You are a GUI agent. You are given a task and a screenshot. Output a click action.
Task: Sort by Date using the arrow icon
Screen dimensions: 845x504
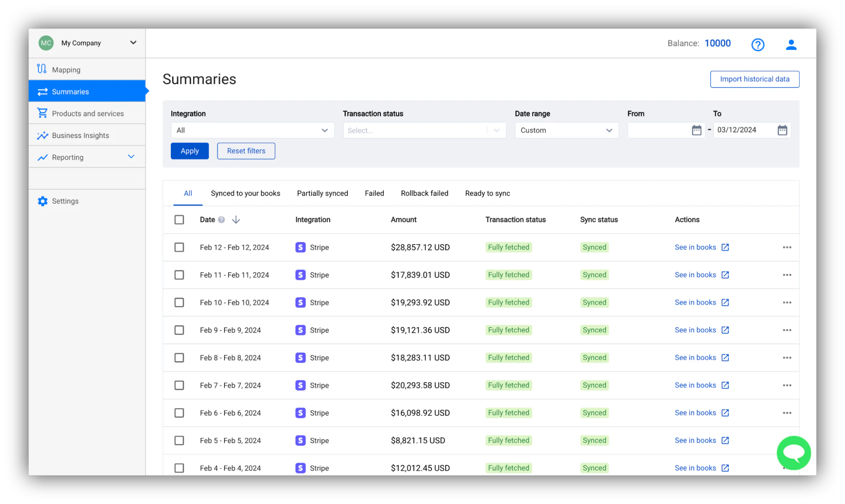point(236,220)
